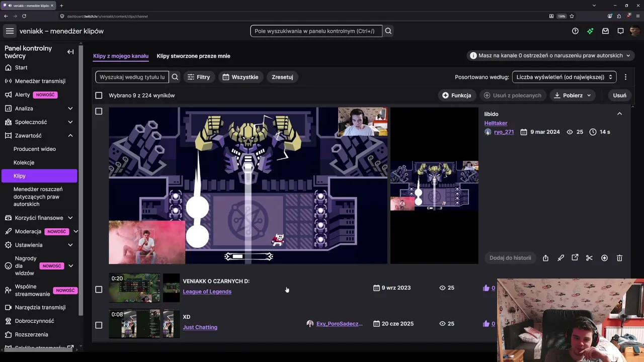Click the trash icon for the libido clip
The width and height of the screenshot is (644, 362).
click(619, 258)
